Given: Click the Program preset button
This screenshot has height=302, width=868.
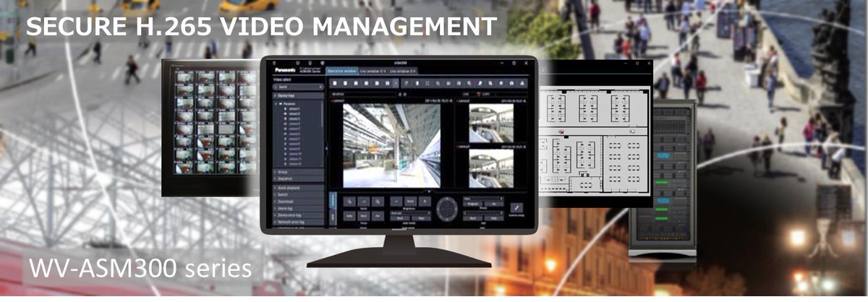Looking at the screenshot, I should click(472, 204).
